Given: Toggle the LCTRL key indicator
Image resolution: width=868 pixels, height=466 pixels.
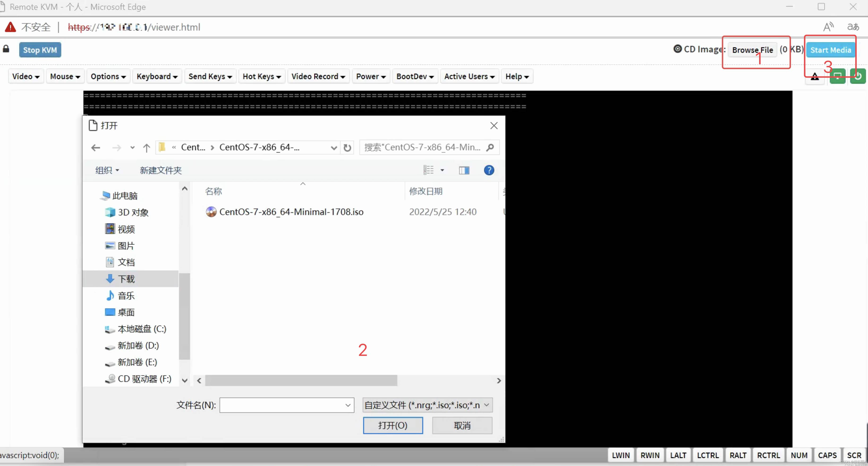Looking at the screenshot, I should pyautogui.click(x=708, y=455).
